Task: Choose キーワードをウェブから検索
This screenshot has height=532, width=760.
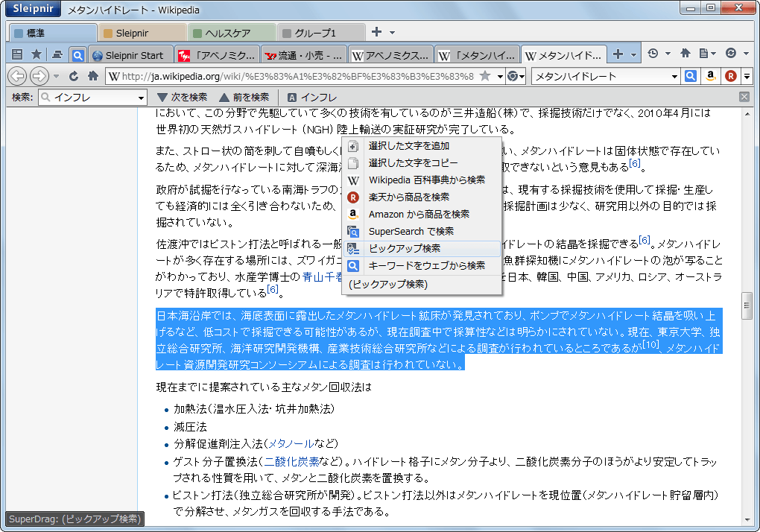Action: pos(422,265)
